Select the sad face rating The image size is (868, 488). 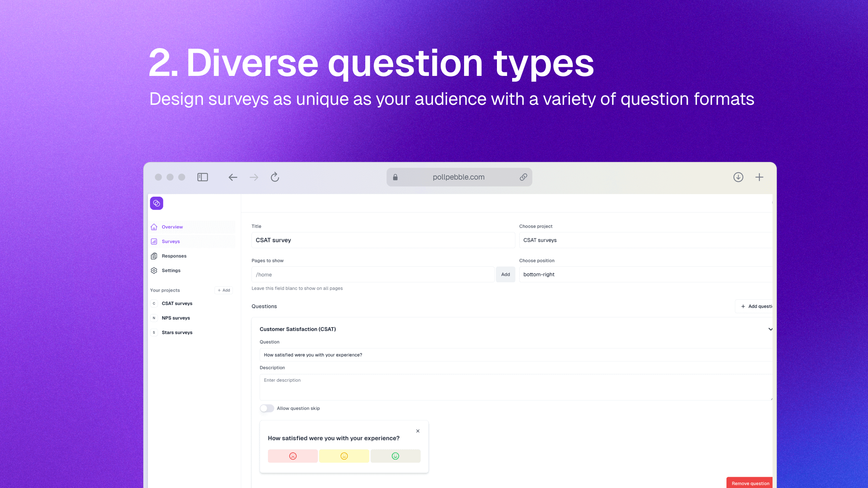293,456
